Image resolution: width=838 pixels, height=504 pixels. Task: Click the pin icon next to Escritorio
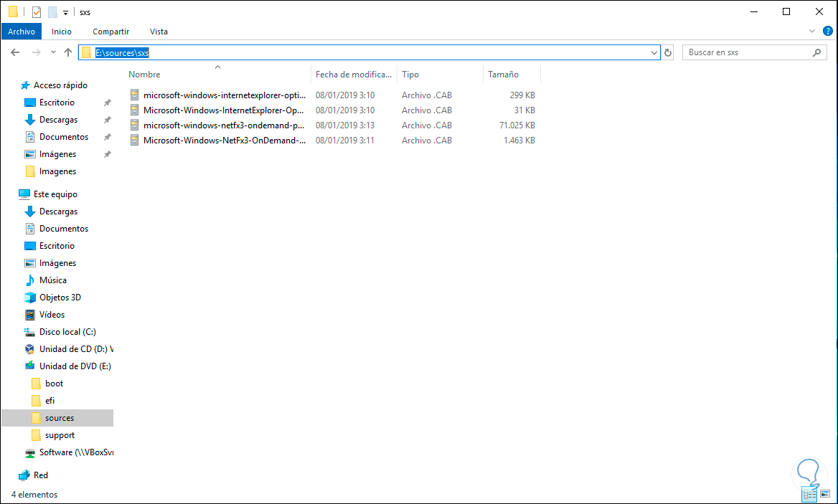tap(108, 103)
